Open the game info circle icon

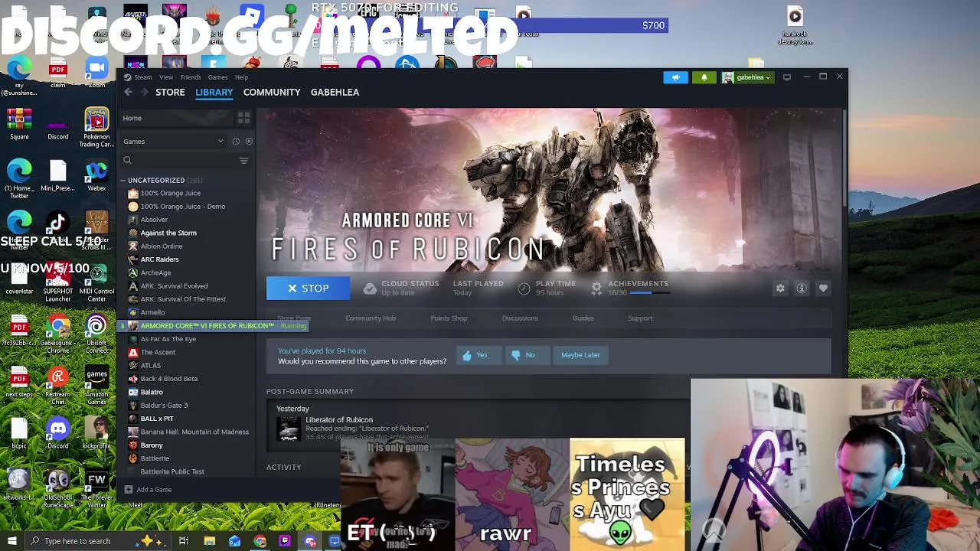point(802,289)
